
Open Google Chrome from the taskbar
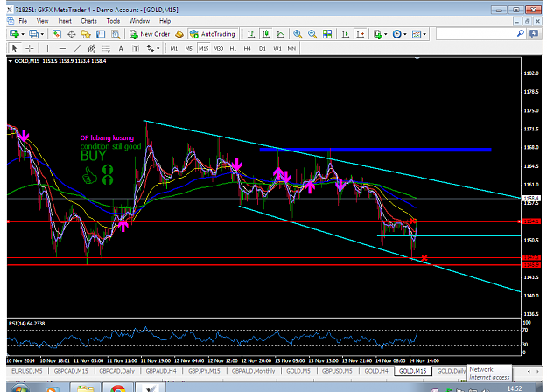click(118, 388)
